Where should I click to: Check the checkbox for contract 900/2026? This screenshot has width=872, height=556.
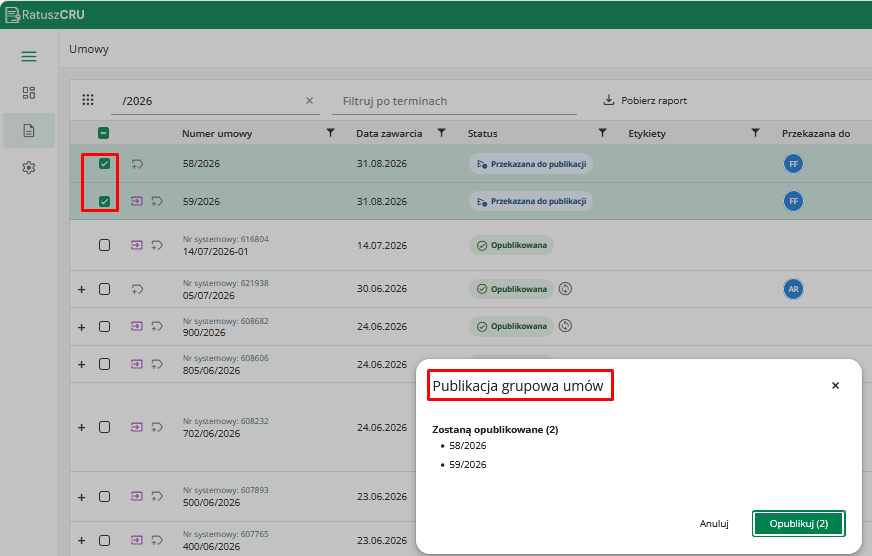coord(105,326)
